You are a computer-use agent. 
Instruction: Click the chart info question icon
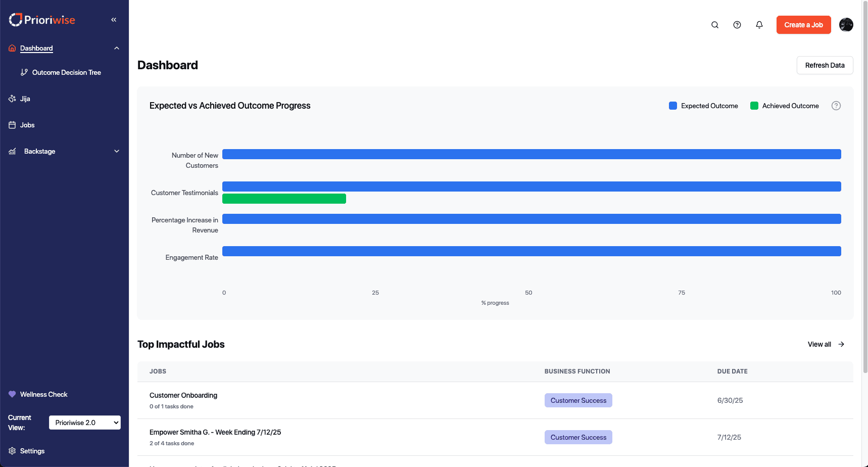[x=836, y=106]
